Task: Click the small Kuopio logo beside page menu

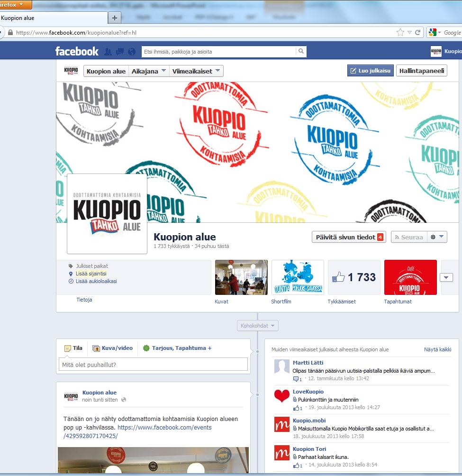Action: 71,71
